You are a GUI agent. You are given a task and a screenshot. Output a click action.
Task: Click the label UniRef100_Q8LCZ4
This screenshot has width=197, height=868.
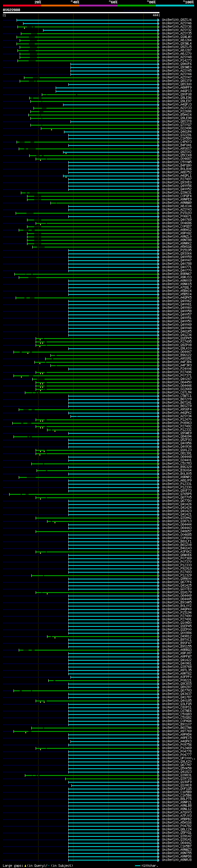coord(176,829)
